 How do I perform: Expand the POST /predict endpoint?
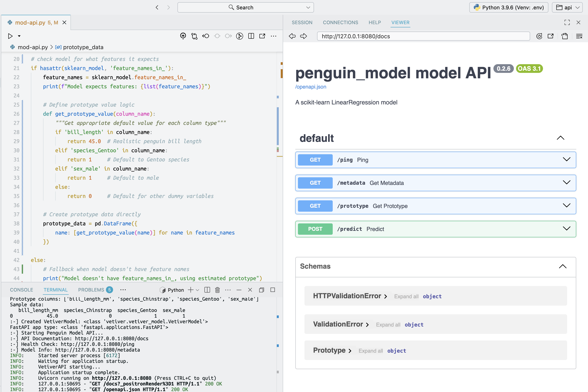(566, 229)
